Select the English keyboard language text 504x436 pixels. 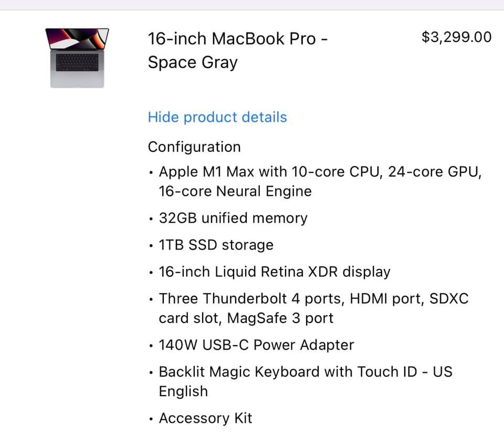[x=183, y=392]
